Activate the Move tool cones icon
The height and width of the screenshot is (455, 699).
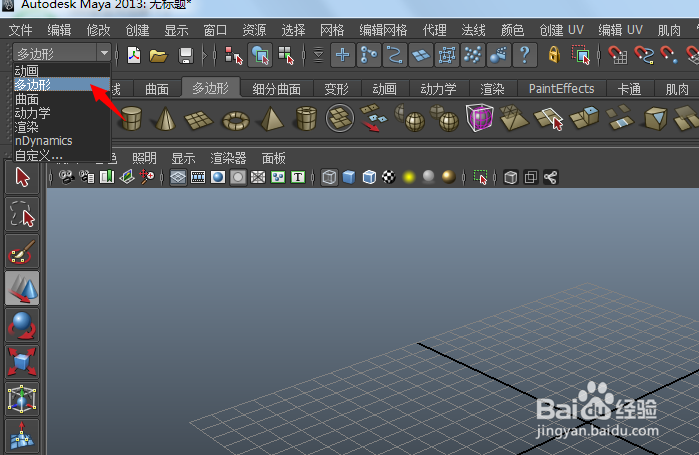[x=22, y=288]
